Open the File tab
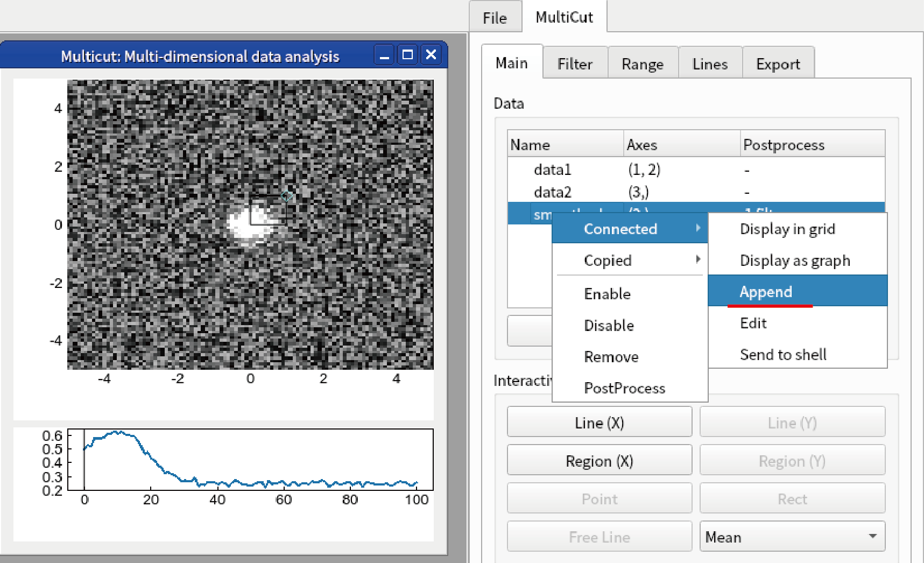The image size is (924, 563). 495,18
